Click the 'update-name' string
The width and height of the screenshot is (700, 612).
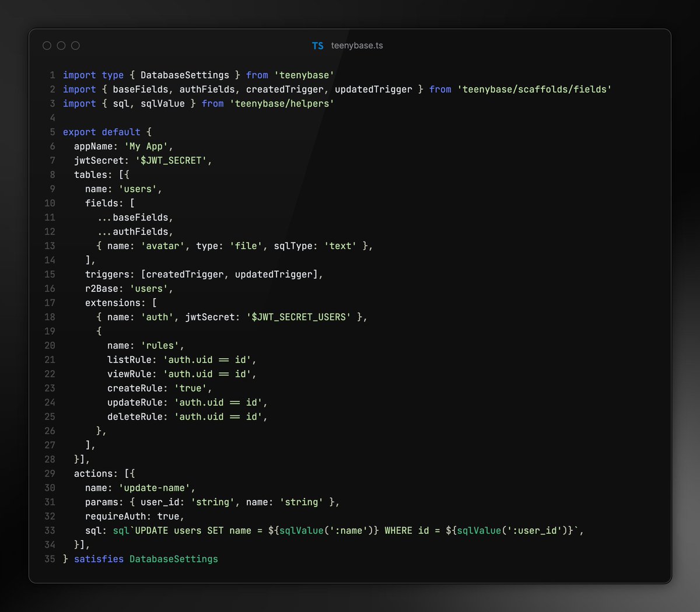pos(155,488)
